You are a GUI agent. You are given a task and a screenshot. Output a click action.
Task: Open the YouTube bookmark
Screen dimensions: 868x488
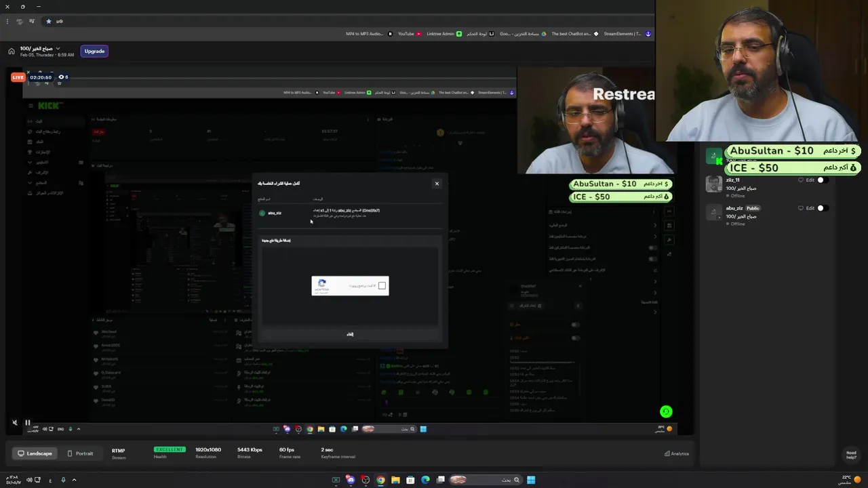click(409, 34)
